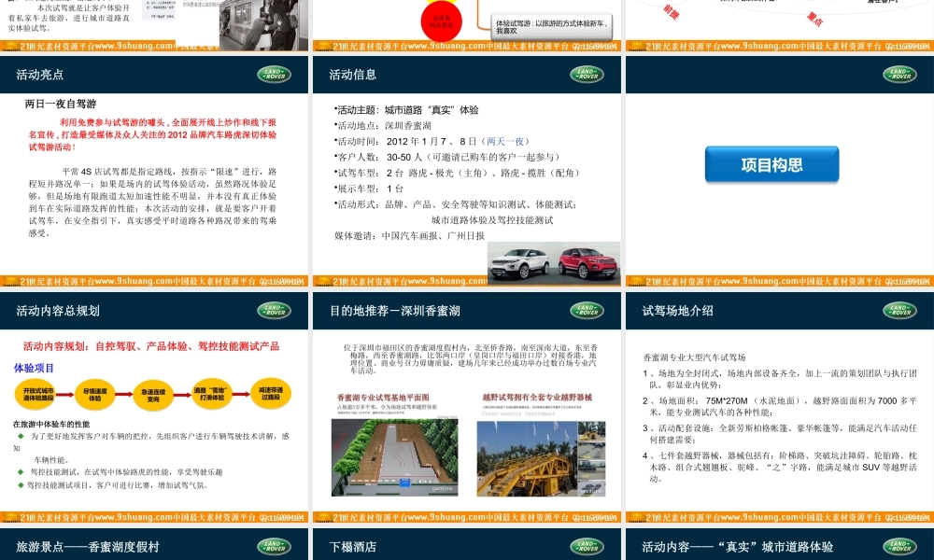934x560 pixels.
Task: Click the 活动时间 2012年1月7、8日 line
Action: [432, 141]
